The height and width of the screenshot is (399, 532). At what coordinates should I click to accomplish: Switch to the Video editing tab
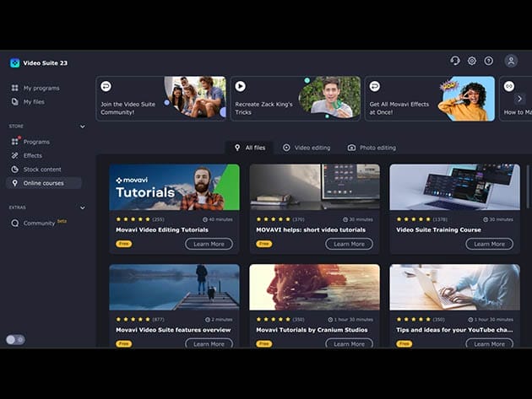point(307,148)
